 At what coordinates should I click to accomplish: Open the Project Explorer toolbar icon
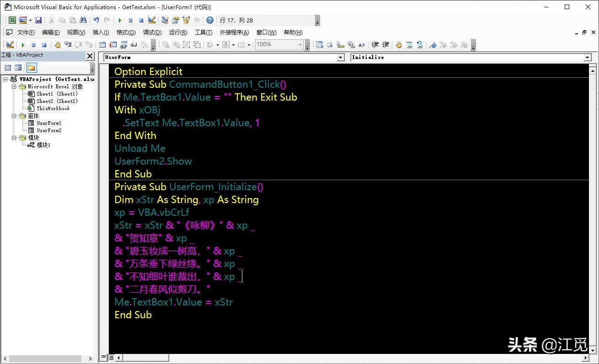click(165, 20)
